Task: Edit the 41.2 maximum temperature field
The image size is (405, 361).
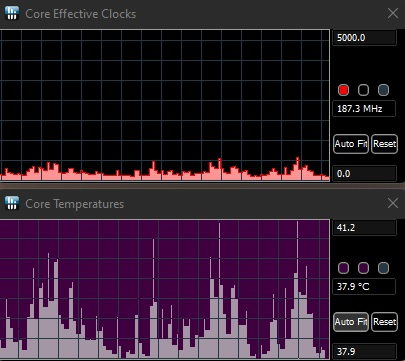Action: click(x=365, y=228)
